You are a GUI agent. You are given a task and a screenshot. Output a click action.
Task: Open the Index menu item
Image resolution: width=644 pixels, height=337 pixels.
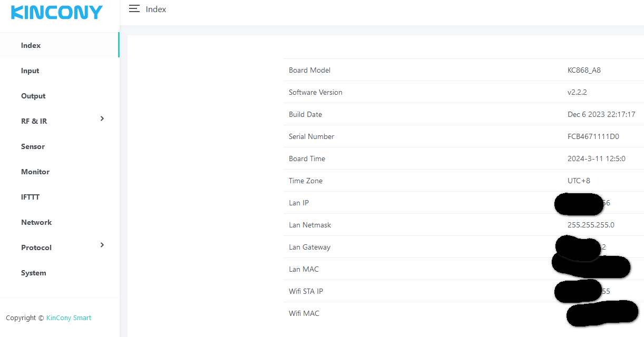click(x=31, y=45)
